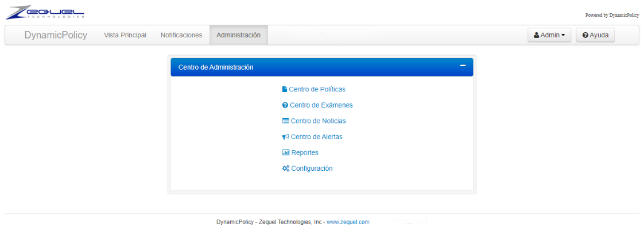Click the DynamicPolicy brand name in the navbar
The height and width of the screenshot is (234, 644).
coord(56,35)
